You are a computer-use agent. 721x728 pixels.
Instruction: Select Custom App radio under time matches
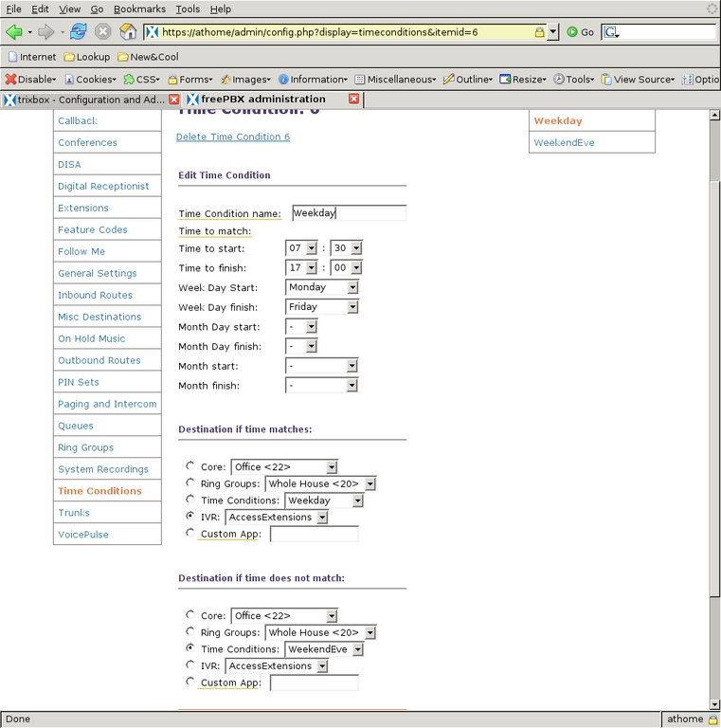click(190, 534)
